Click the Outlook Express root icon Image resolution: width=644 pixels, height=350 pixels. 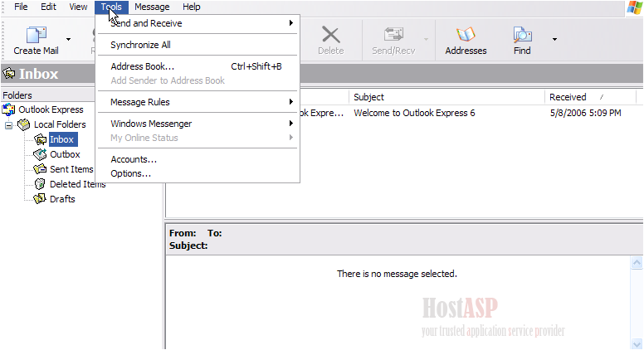pyautogui.click(x=8, y=110)
